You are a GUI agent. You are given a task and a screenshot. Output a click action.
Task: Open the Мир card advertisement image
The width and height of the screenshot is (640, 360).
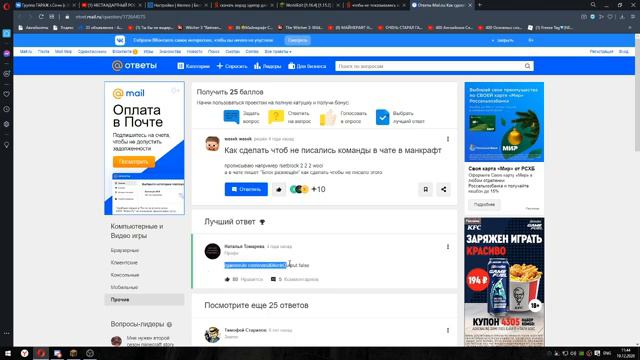(504, 122)
